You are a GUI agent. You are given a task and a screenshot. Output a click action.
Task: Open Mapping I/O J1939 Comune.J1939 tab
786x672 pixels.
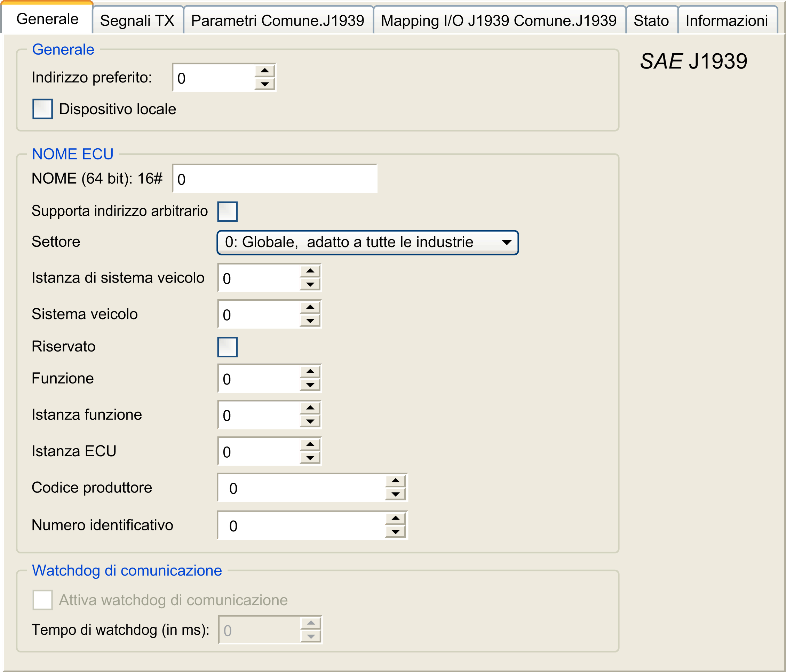click(x=499, y=21)
